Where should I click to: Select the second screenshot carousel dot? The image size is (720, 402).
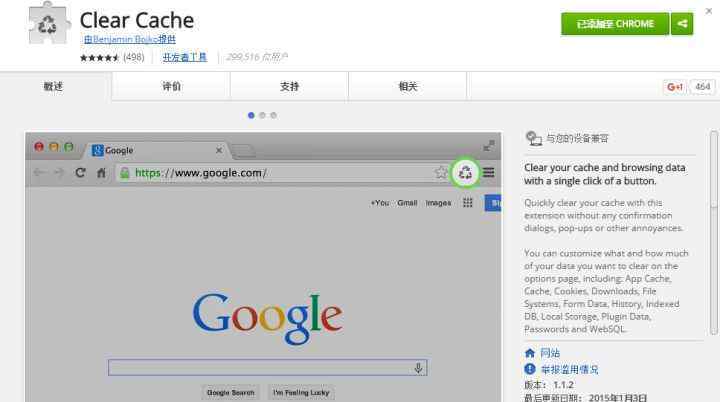pyautogui.click(x=262, y=115)
